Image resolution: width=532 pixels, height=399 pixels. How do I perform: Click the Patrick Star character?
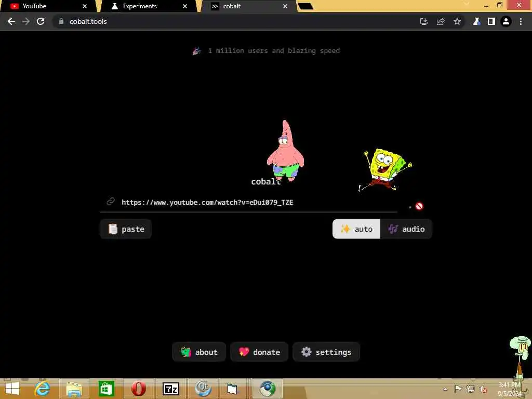[x=285, y=151]
